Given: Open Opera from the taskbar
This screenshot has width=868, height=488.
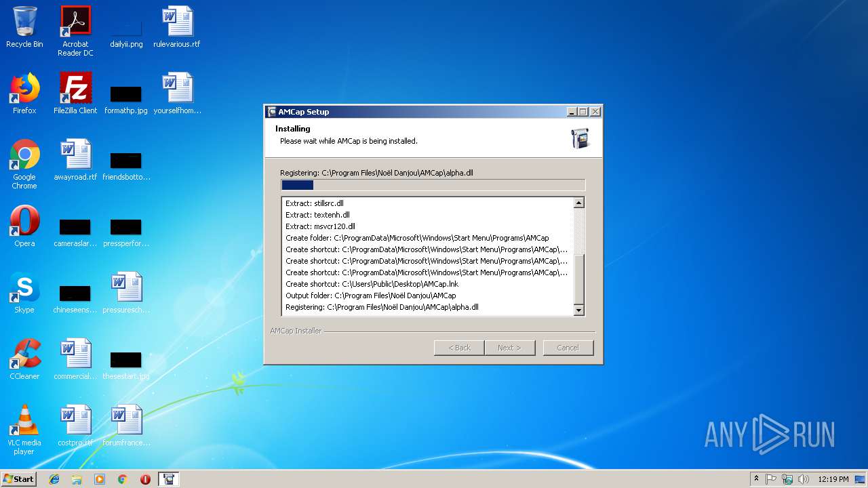Looking at the screenshot, I should coord(145,479).
